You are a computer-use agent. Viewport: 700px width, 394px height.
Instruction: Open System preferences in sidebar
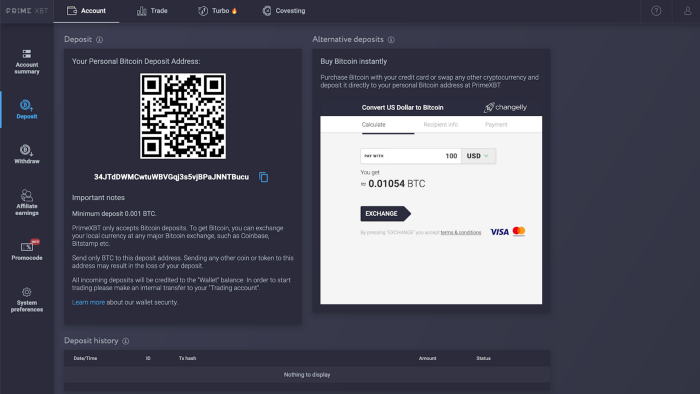[27, 299]
